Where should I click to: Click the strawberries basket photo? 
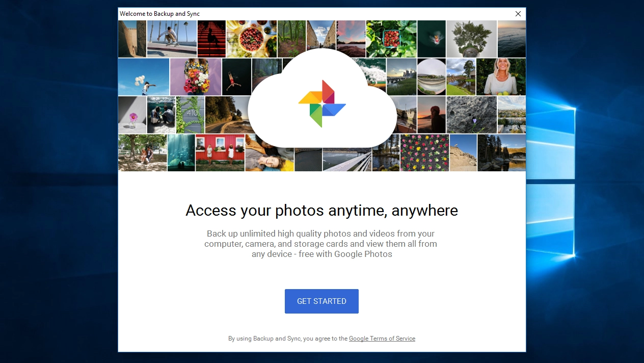391,39
